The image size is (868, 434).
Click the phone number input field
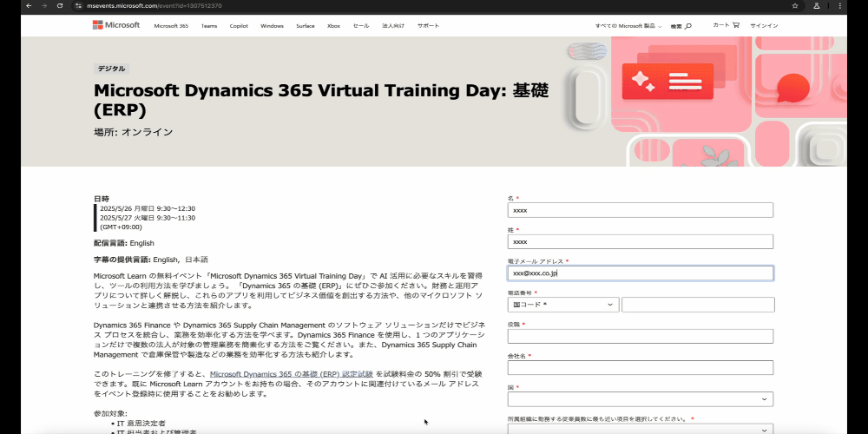point(698,305)
